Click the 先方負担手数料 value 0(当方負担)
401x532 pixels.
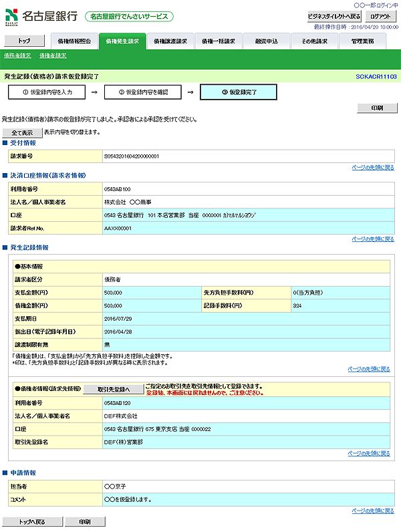coord(308,293)
